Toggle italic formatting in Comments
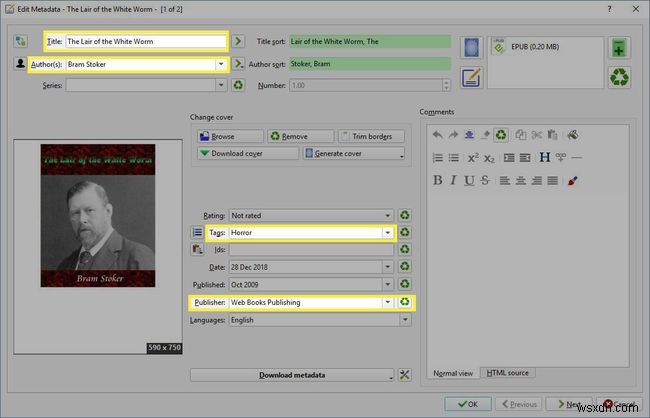Viewport: 650px width, 418px height. pyautogui.click(x=455, y=180)
